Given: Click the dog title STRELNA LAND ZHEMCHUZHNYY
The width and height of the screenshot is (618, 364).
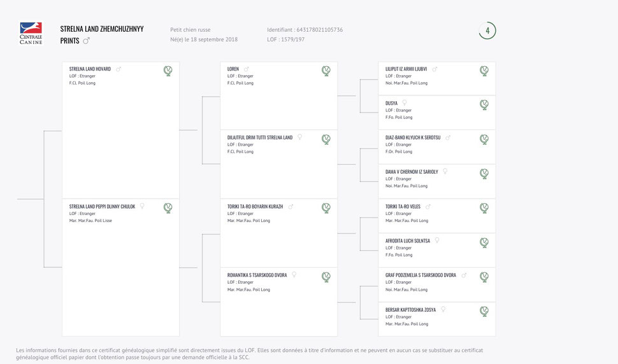Looking at the screenshot, I should pyautogui.click(x=102, y=29).
